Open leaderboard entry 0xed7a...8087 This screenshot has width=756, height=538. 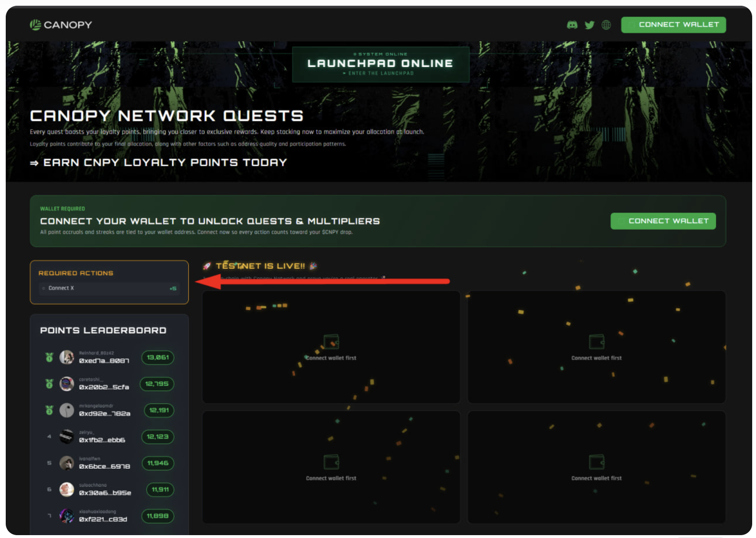(x=104, y=361)
